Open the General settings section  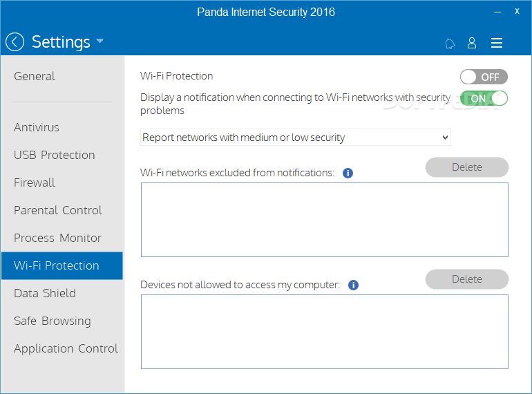tap(35, 76)
